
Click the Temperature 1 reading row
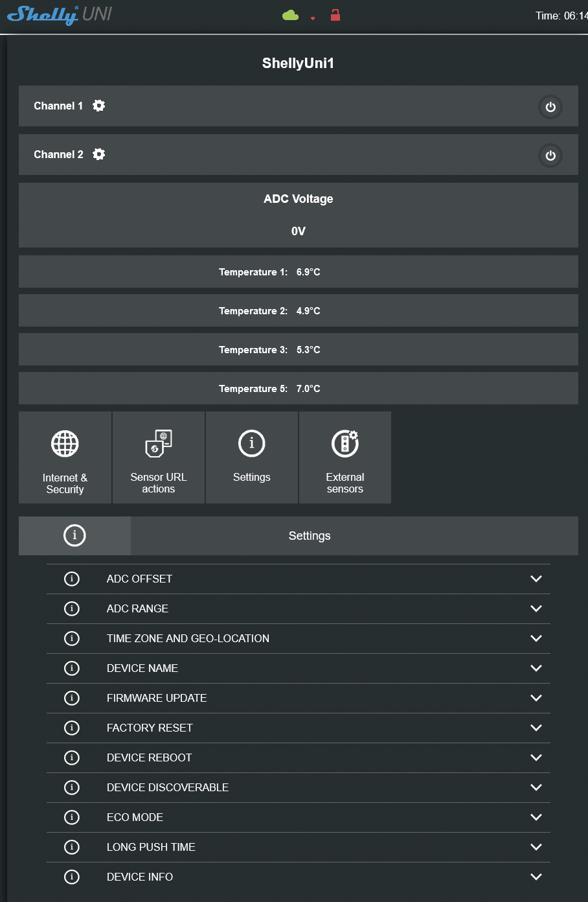coord(298,272)
